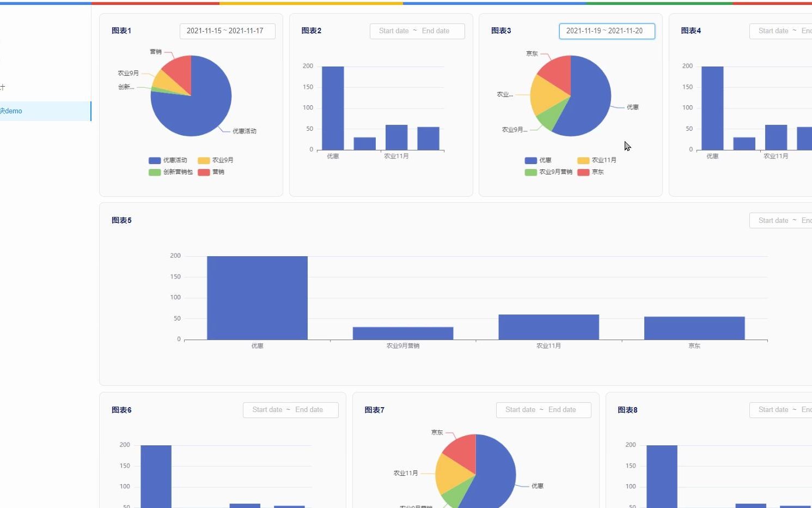Toggle 优惠活动 legend in 图表1
This screenshot has height=508, width=812.
168,160
